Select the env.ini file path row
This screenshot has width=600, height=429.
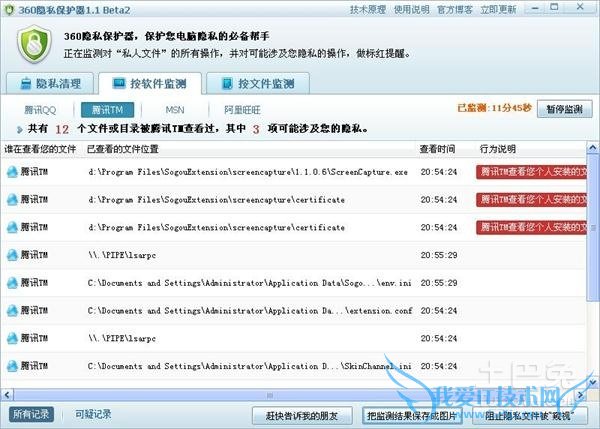[249, 283]
